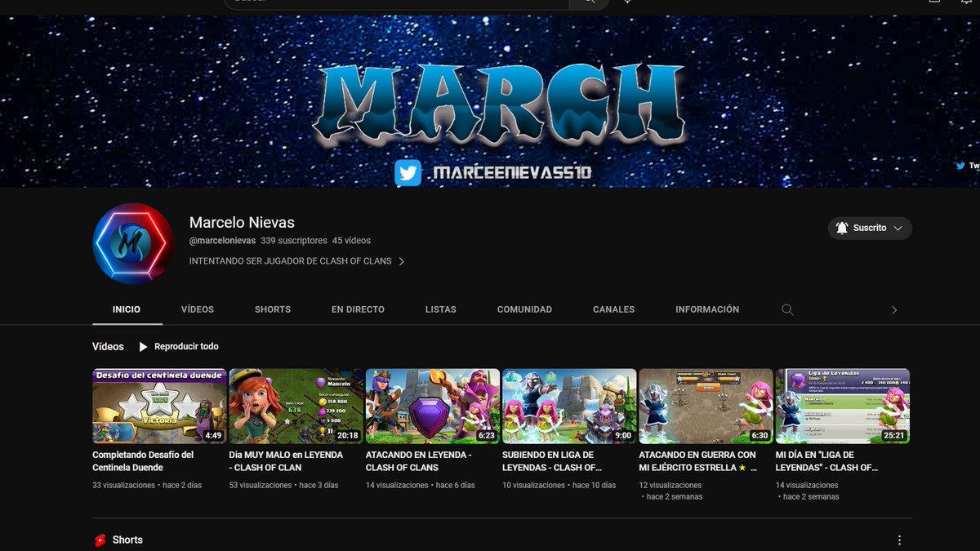Select the INICIO tab
The image size is (980, 551).
coord(127,309)
